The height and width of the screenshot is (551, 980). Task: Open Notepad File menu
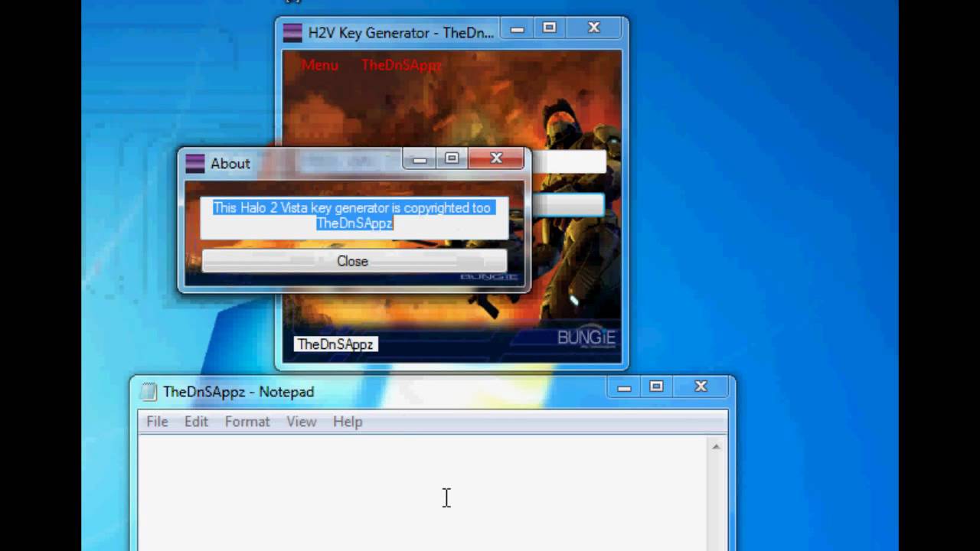[x=157, y=422]
